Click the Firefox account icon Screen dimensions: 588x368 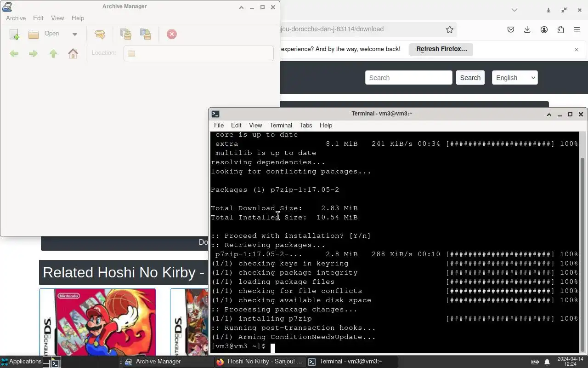click(x=544, y=29)
